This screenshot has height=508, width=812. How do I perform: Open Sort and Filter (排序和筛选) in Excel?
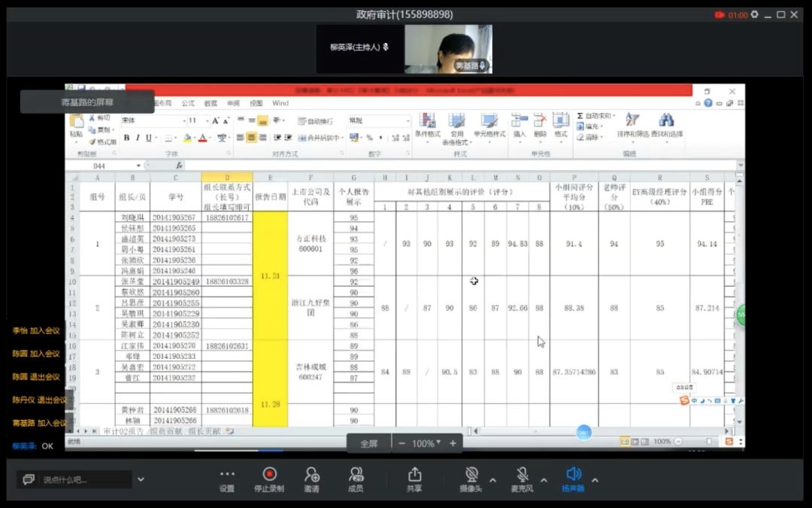point(633,125)
